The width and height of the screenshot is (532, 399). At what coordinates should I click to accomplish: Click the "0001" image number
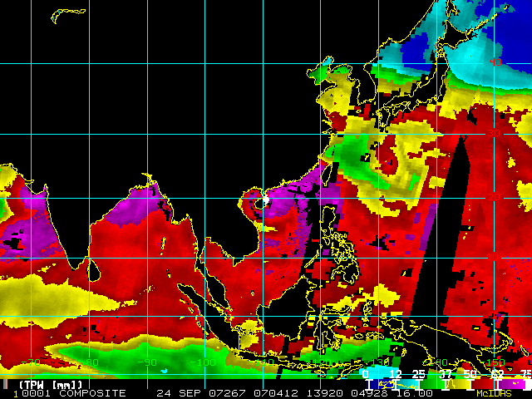pyautogui.click(x=36, y=393)
